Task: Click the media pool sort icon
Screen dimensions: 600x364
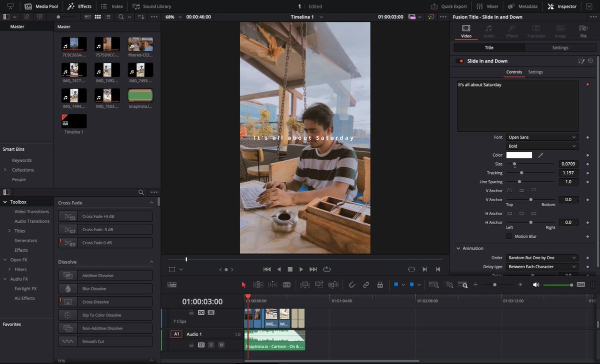Action: [141, 17]
